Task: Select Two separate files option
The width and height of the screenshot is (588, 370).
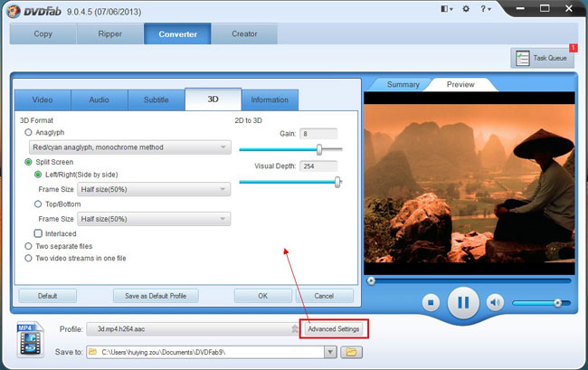Action: click(x=28, y=246)
